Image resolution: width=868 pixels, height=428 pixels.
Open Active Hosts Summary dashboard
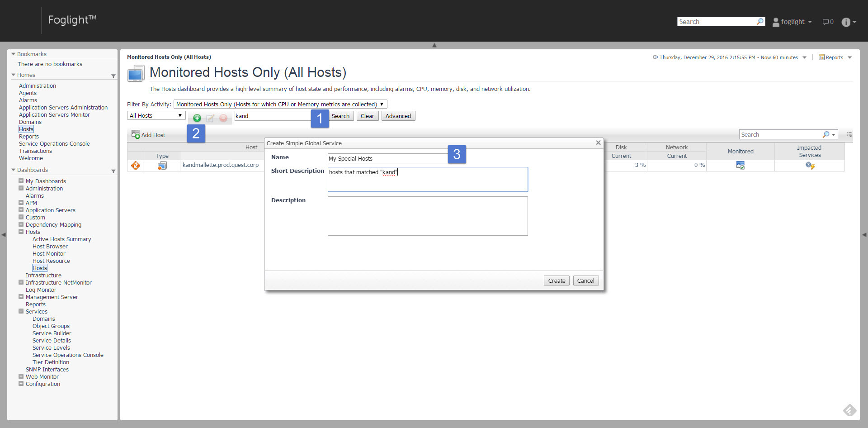pos(61,239)
